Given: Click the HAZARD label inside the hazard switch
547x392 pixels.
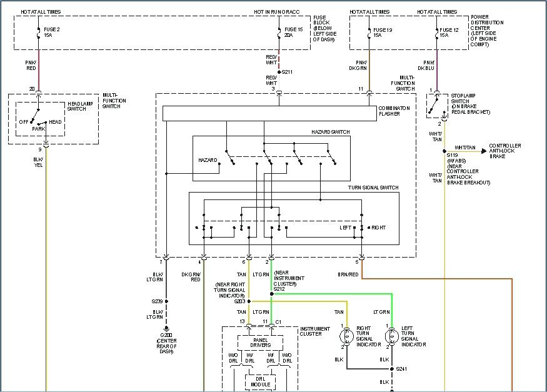Looking at the screenshot, I should pos(208,160).
